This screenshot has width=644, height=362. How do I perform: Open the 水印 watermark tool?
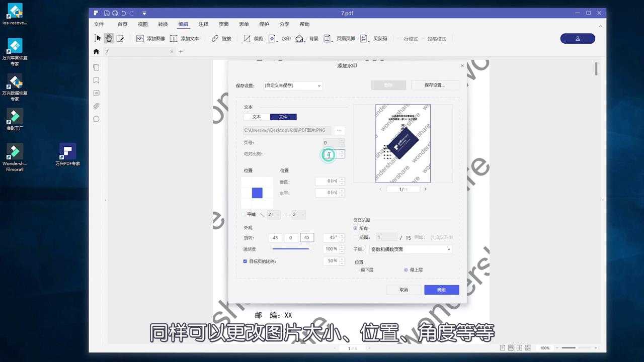(x=280, y=38)
